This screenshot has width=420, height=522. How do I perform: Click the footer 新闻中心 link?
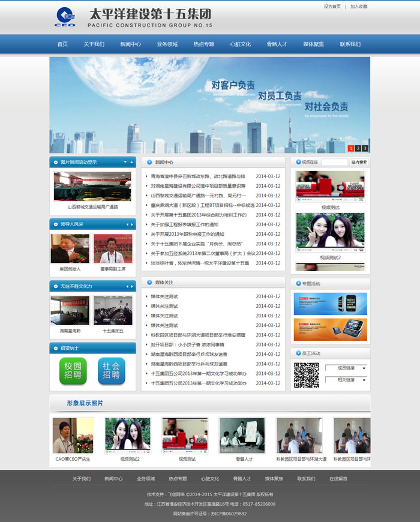[x=113, y=479]
